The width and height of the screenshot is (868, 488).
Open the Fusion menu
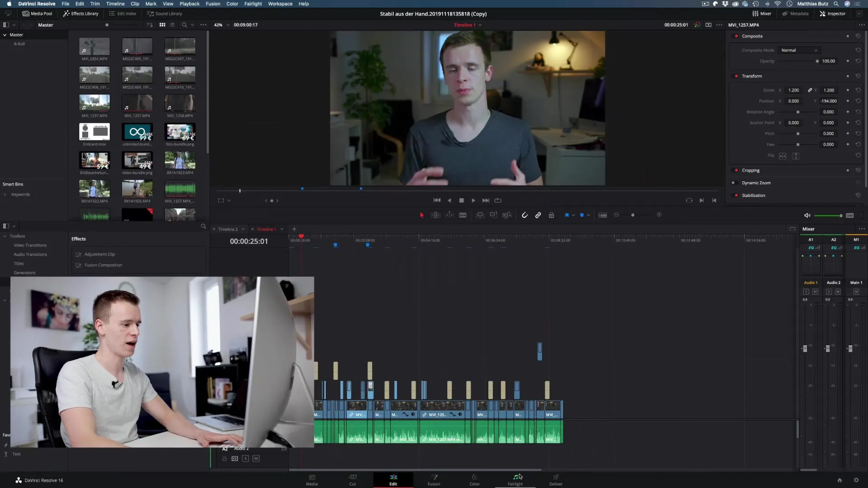point(213,4)
